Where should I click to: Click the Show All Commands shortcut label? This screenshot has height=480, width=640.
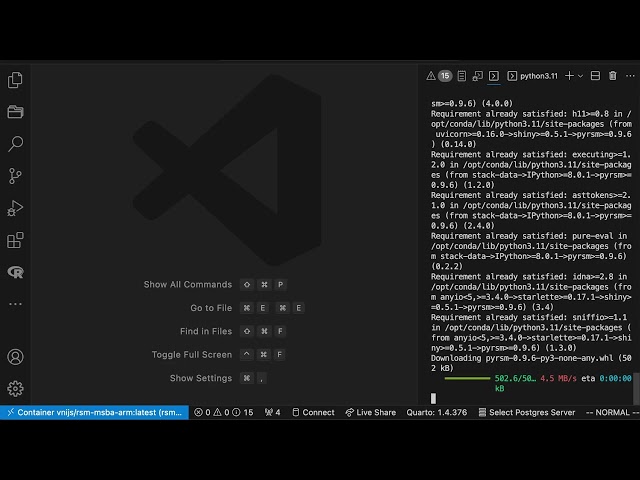(x=188, y=284)
